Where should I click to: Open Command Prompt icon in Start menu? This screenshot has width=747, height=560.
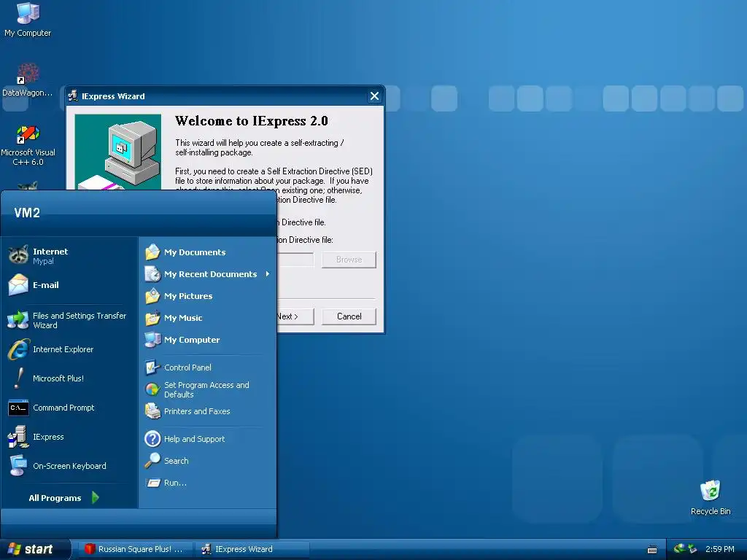point(18,408)
